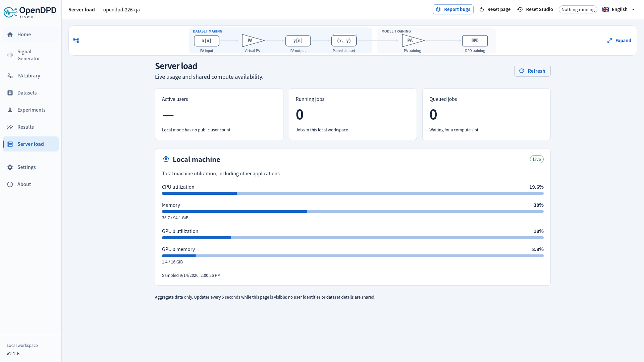Image resolution: width=644 pixels, height=362 pixels.
Task: Open Settings from the sidebar
Action: (31, 167)
